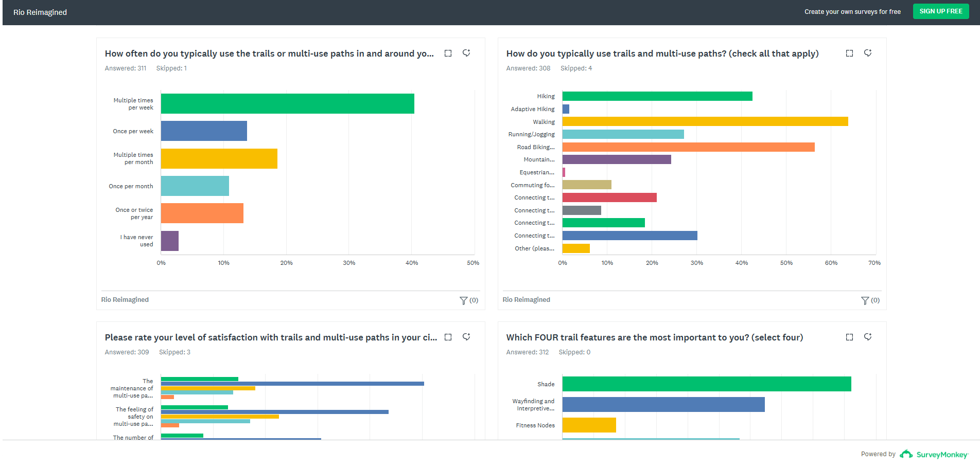This screenshot has width=980, height=468.
Task: Click 'Equestrian...' axis label
Action: [x=537, y=172]
